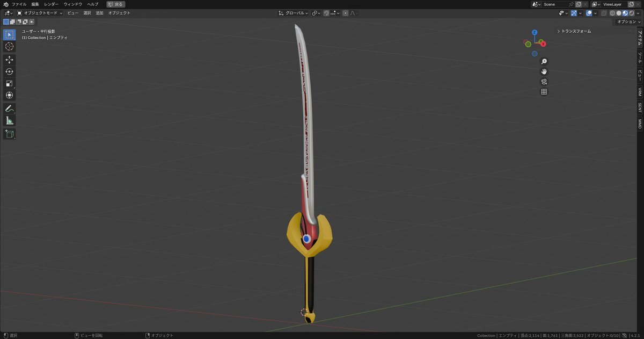Select the Annotate pencil tool
This screenshot has width=644, height=339.
pos(9,109)
